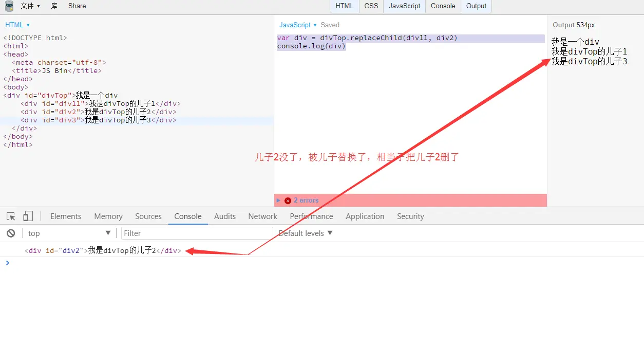
Task: Click the meta charset line
Action: [x=59, y=63]
